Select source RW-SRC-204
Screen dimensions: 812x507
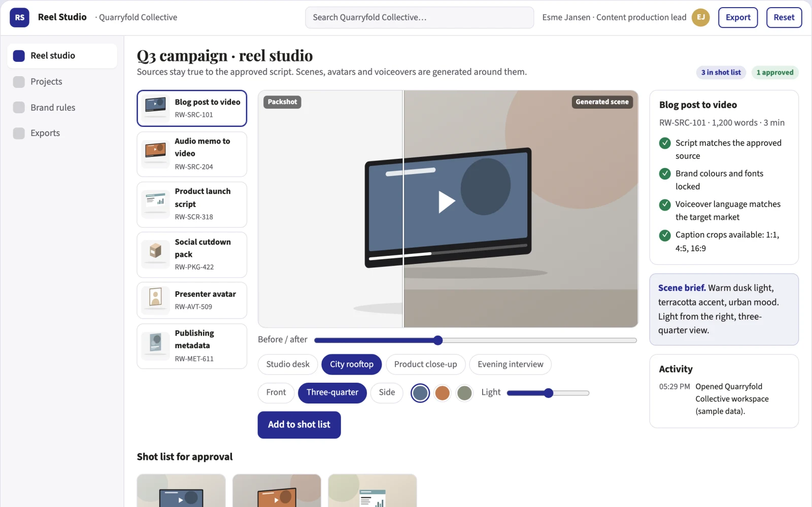click(x=192, y=154)
